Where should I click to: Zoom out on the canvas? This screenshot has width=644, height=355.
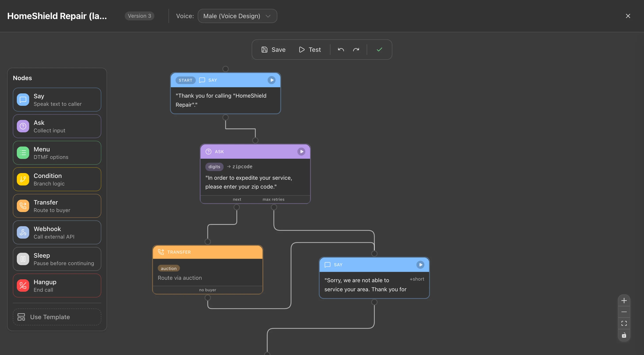(624, 312)
